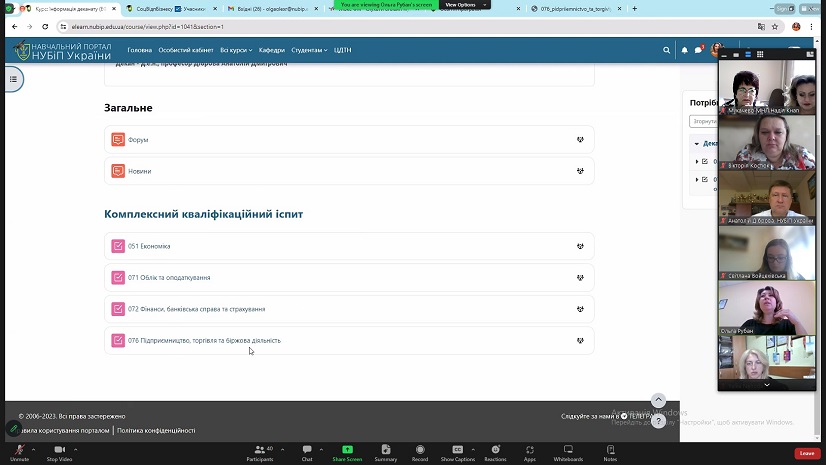
Task: Click the group mode icon on Форум row
Action: click(580, 140)
